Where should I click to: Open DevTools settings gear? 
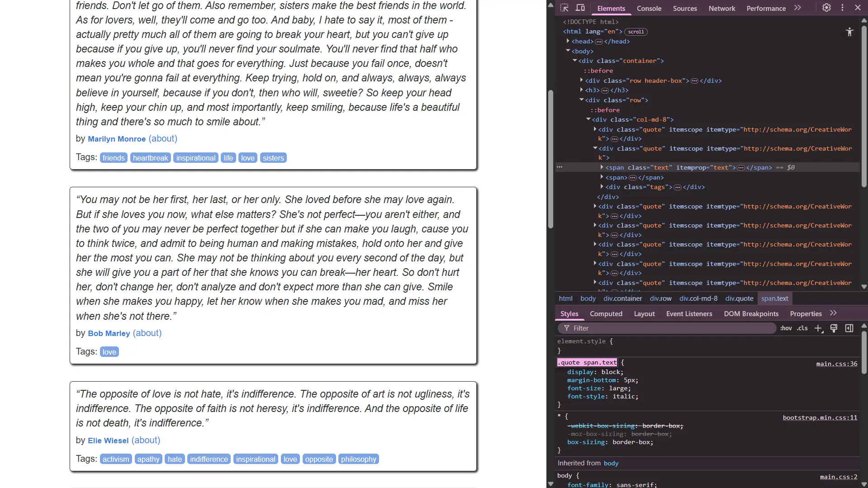click(826, 8)
